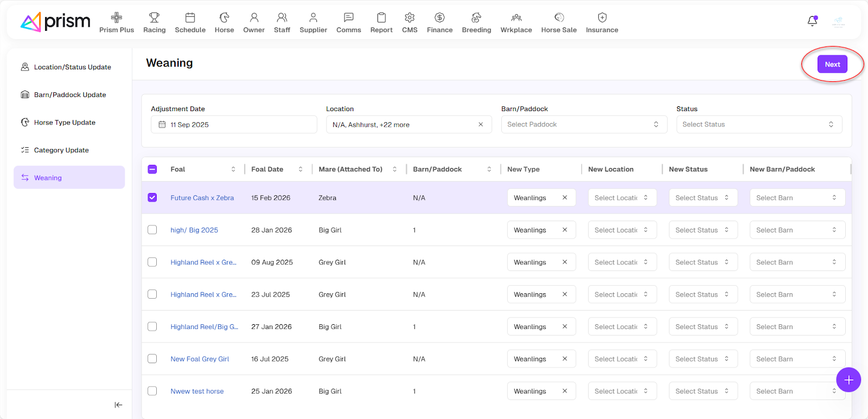Screen dimensions: 868x419
Task: Open Select Status dropdown for Nwew test horse
Action: click(x=703, y=391)
